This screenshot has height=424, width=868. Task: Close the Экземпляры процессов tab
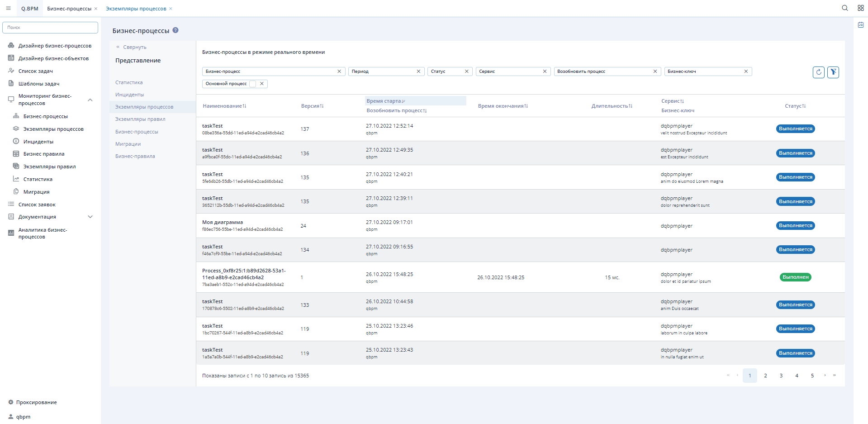click(171, 9)
